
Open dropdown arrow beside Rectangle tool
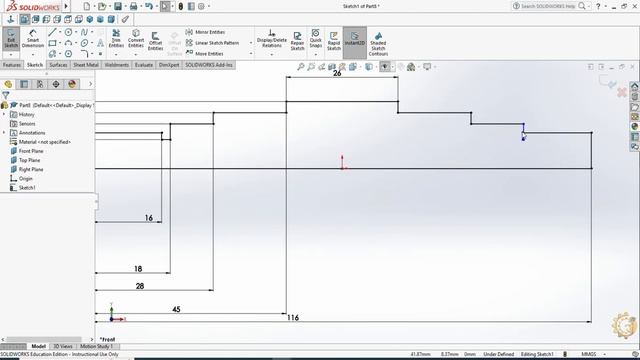coord(60,43)
